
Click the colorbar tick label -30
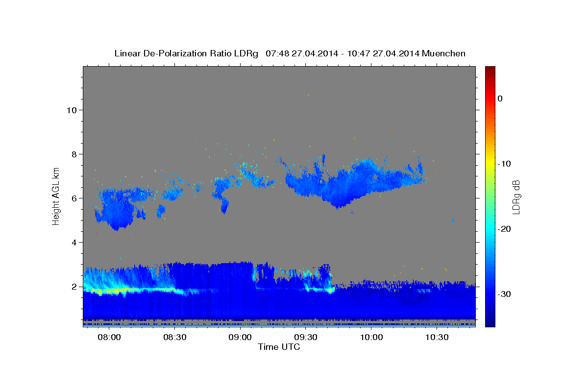tap(505, 294)
